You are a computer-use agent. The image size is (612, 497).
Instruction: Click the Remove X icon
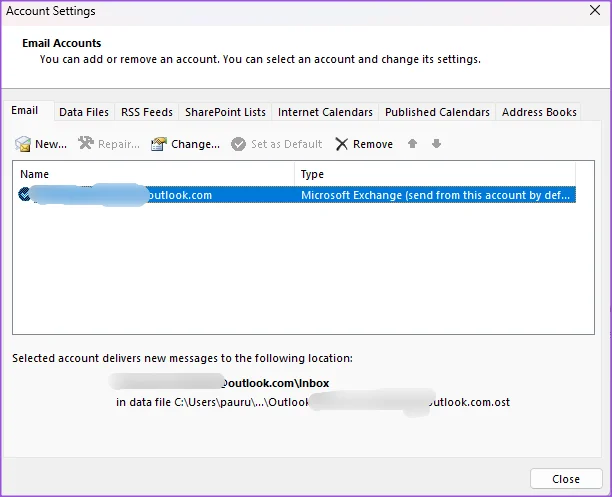(342, 144)
